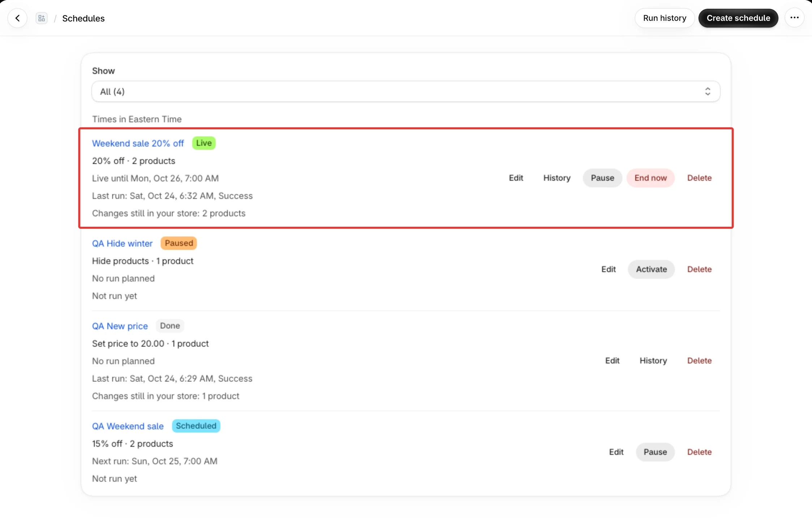This screenshot has width=812, height=520.
Task: Click 'Live until Mon, Oct 26, 7:00 AM' text
Action: click(155, 178)
